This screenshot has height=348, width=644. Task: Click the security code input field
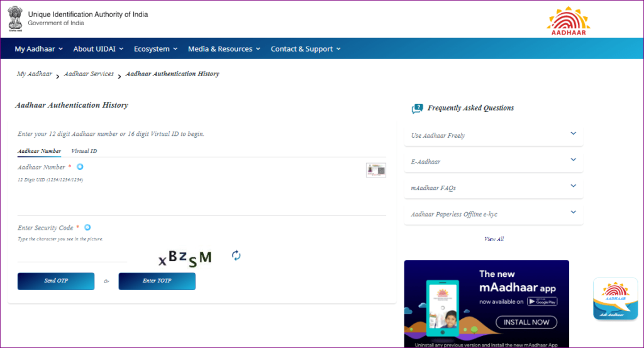[x=72, y=255]
